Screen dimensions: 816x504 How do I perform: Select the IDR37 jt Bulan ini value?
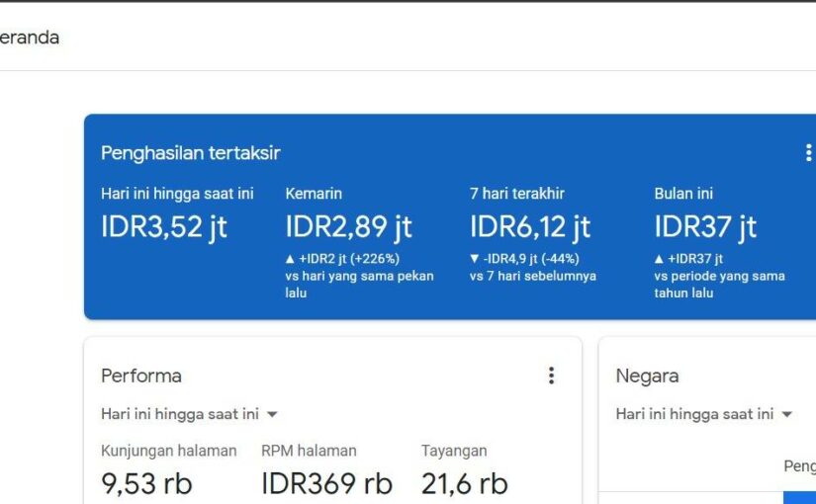pyautogui.click(x=705, y=226)
